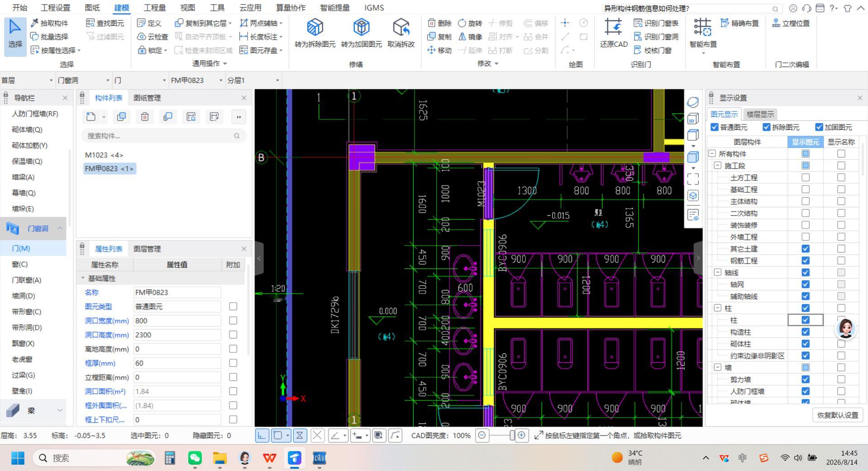Click the trash delete icon in 构件列表
The image size is (868, 471).
pyautogui.click(x=145, y=117)
